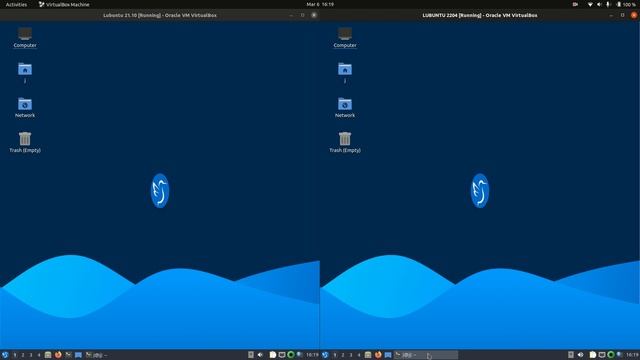Open Network folder on Lubuntu 21.10 desktop

point(25,108)
